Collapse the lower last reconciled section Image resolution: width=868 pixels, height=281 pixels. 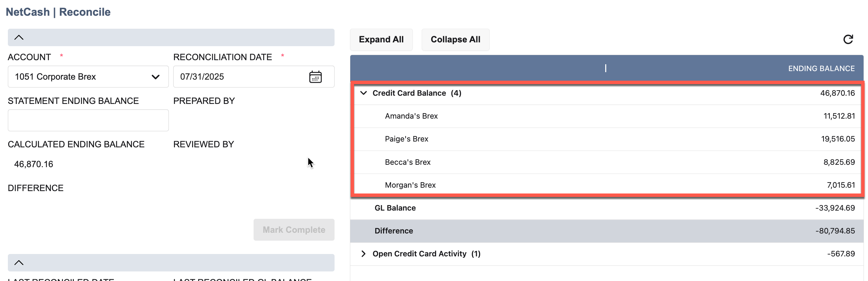pyautogui.click(x=19, y=263)
